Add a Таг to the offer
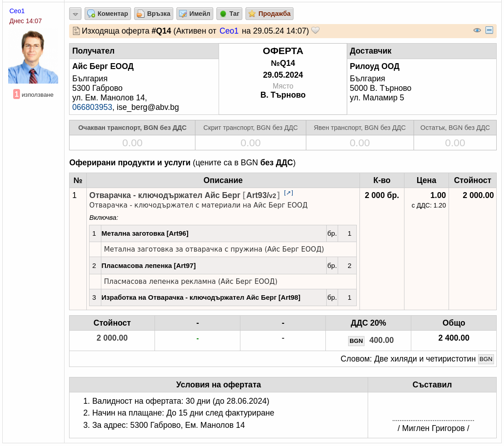 pyautogui.click(x=229, y=14)
